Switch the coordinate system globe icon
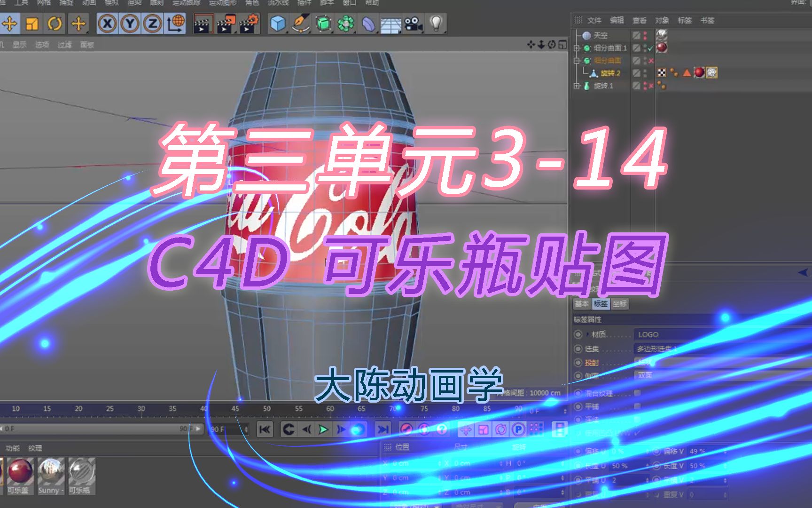Image resolution: width=812 pixels, height=508 pixels. pos(175,23)
